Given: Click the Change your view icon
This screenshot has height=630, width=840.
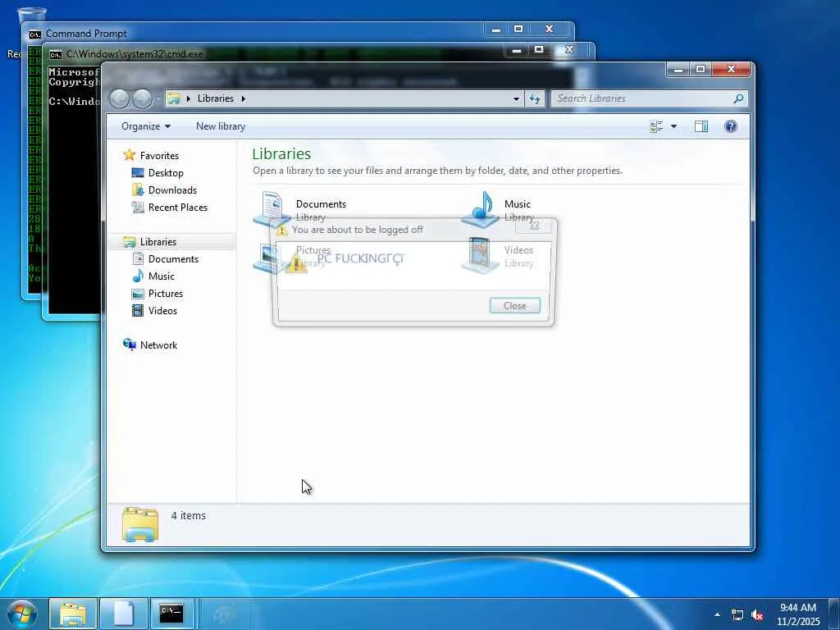Looking at the screenshot, I should pyautogui.click(x=656, y=126).
